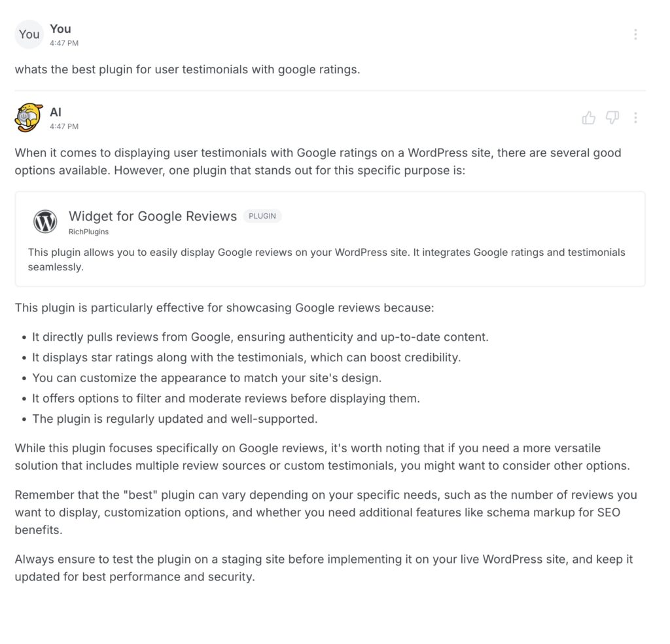Viewport: 670px width, 644px height.
Task: Open the three-dot menu on the AI message
Action: (635, 118)
